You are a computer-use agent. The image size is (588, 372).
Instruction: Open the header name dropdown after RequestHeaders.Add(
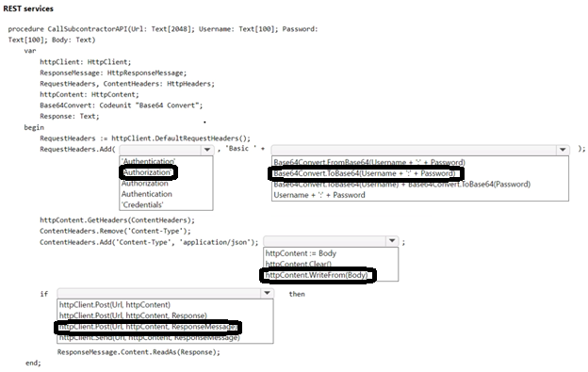(x=167, y=150)
